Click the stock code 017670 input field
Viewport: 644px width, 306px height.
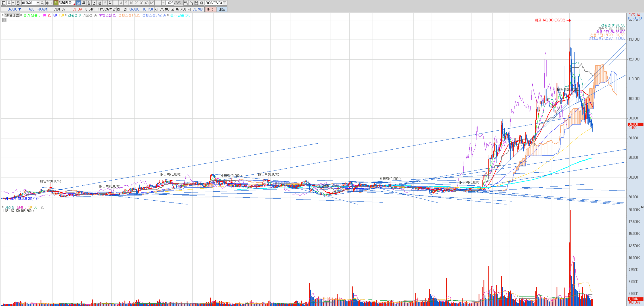coord(29,3)
